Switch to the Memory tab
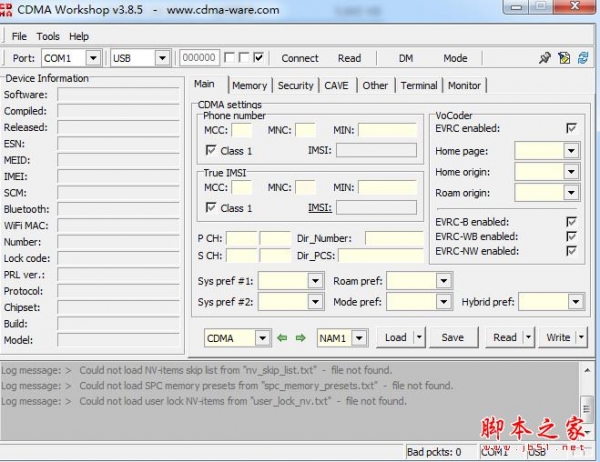This screenshot has height=462, width=600. 249,85
